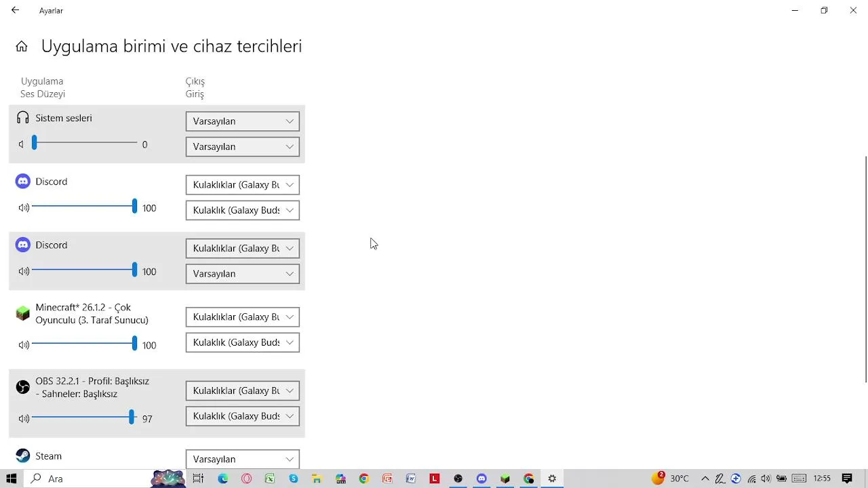Screen dimensions: 868x488
Task: Open Skype from the taskbar
Action: pyautogui.click(x=294, y=479)
